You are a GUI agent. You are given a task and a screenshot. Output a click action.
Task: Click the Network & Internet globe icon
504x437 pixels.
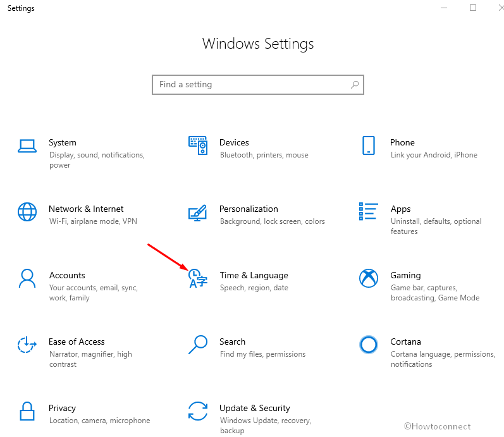click(x=27, y=212)
